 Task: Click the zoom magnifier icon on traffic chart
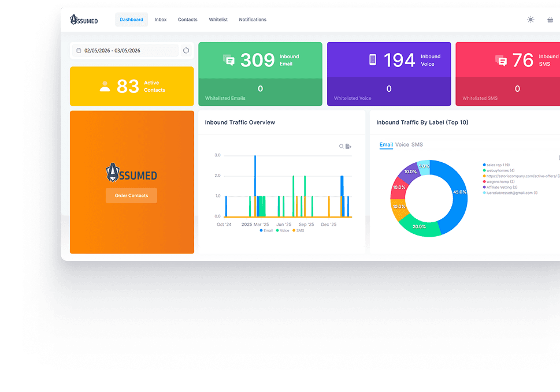pyautogui.click(x=341, y=146)
